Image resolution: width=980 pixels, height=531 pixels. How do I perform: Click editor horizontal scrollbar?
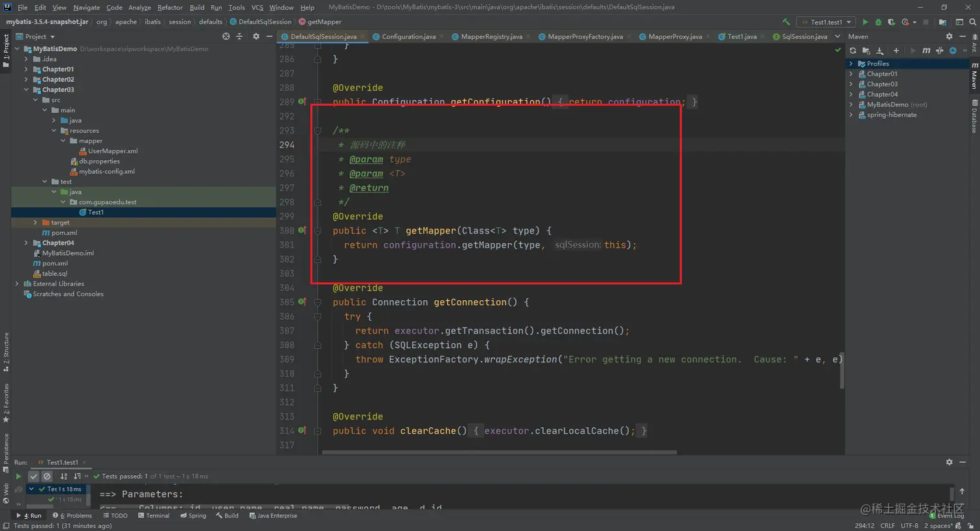pos(499,452)
